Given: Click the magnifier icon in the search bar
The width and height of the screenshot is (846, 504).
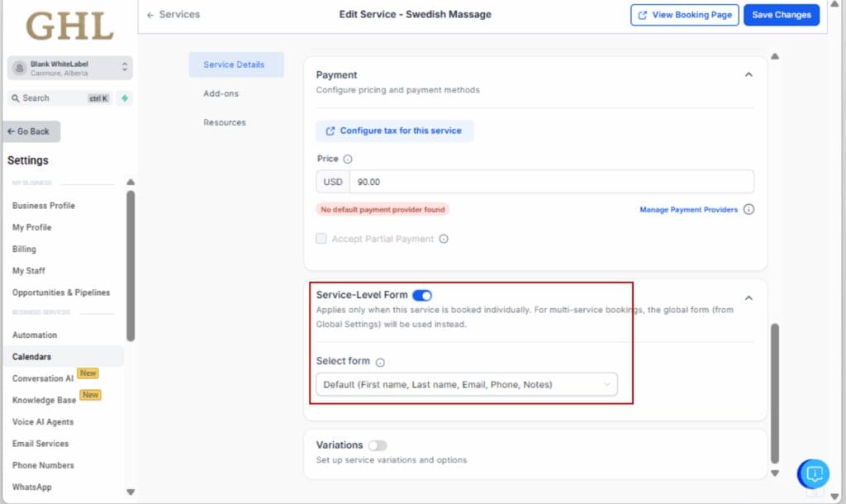Looking at the screenshot, I should (17, 98).
